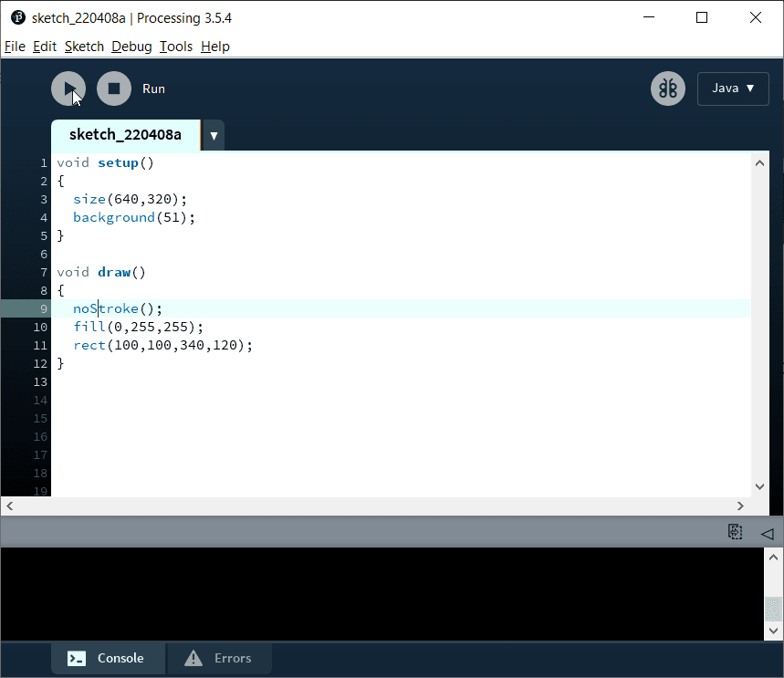Image resolution: width=784 pixels, height=678 pixels.
Task: Click the copy console icon
Action: pos(735,532)
